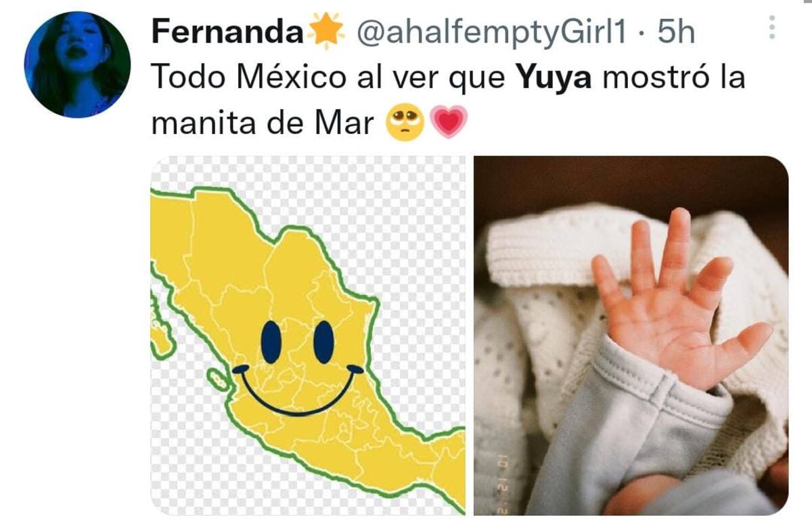Open the baby hand photo
The image size is (812, 530).
pyautogui.click(x=631, y=336)
